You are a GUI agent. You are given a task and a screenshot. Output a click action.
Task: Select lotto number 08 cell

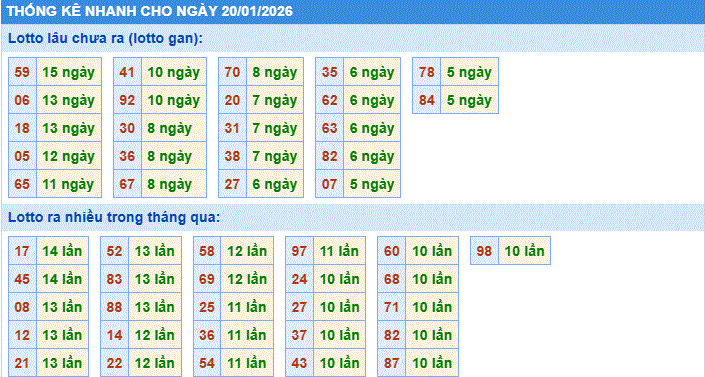(x=22, y=307)
